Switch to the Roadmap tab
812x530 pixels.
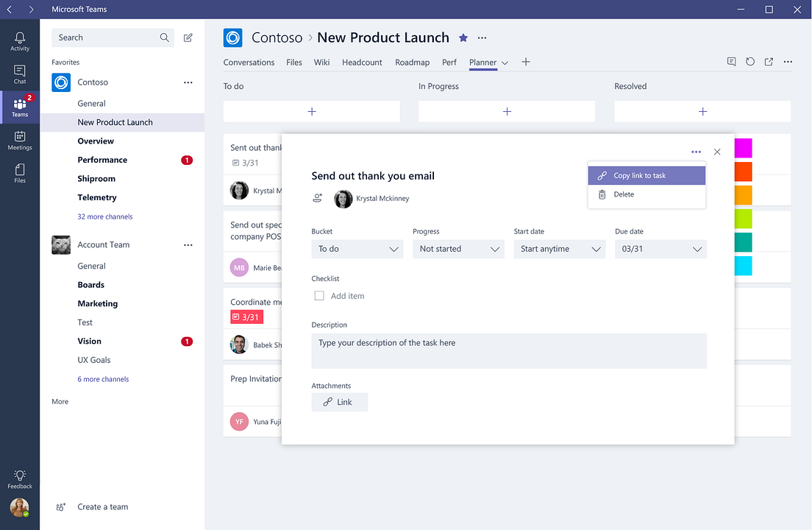point(412,63)
